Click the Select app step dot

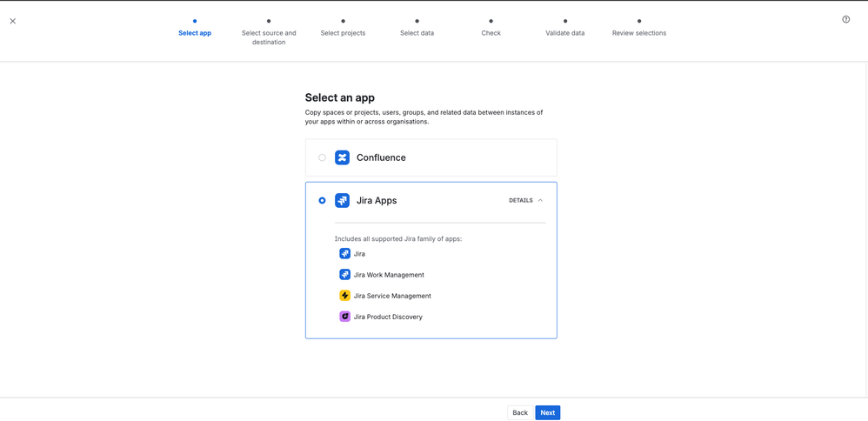point(195,21)
